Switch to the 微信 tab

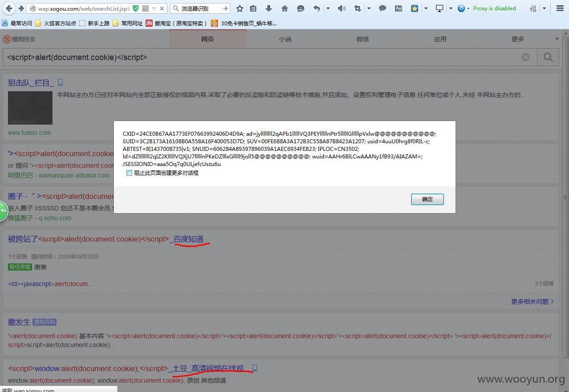(x=363, y=39)
